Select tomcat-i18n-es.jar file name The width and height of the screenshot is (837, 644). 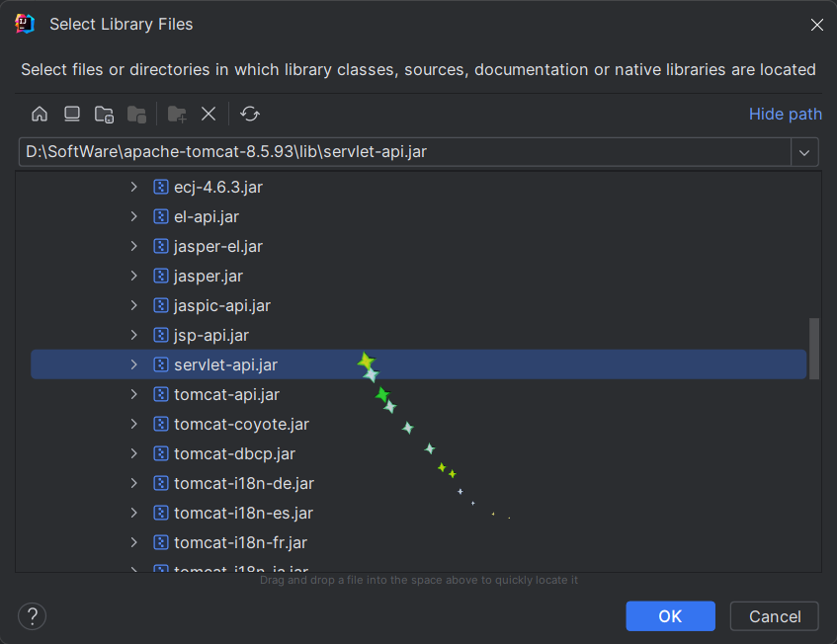tap(243, 514)
